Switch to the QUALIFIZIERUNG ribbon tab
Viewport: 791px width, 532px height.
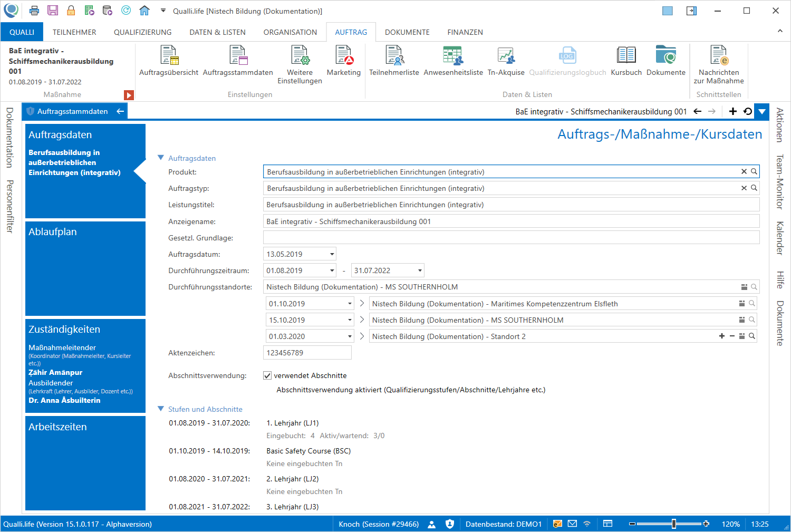(x=143, y=32)
